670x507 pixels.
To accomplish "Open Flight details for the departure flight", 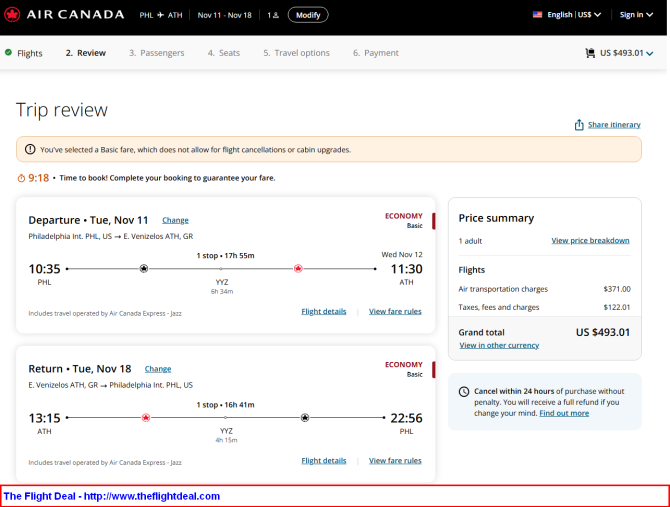I will click(x=323, y=311).
